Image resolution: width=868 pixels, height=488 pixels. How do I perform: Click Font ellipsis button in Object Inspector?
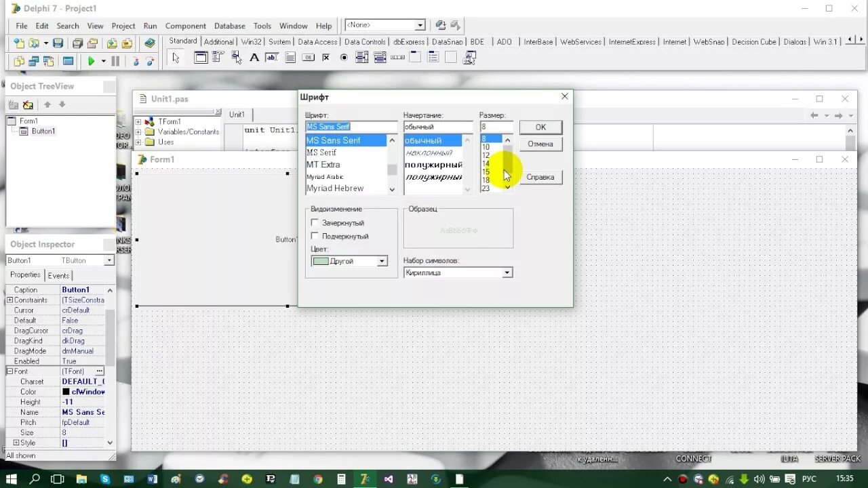click(100, 371)
